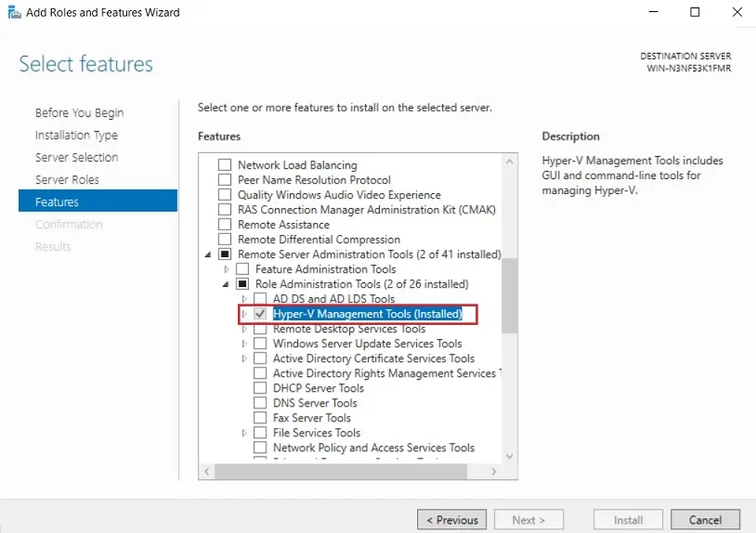
Task: Check the Network Load Balancing checkbox
Action: (x=224, y=165)
